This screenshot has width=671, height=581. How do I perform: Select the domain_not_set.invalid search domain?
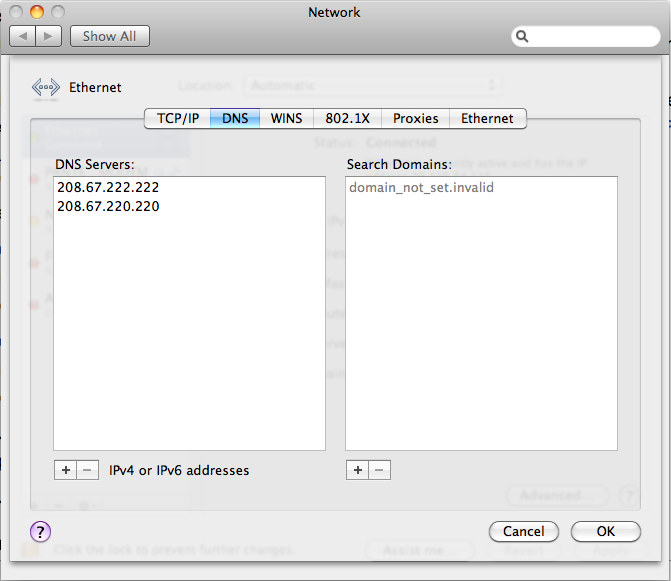tap(481, 187)
